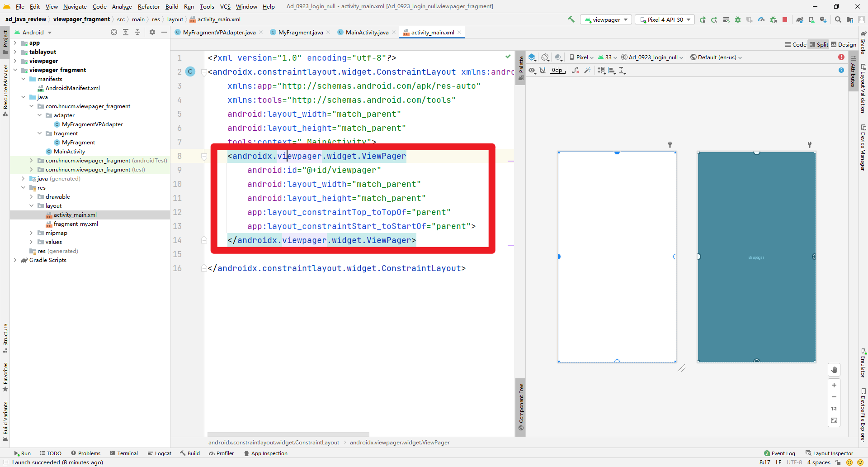Switch editor to Code view
This screenshot has width=868, height=467.
click(796, 44)
